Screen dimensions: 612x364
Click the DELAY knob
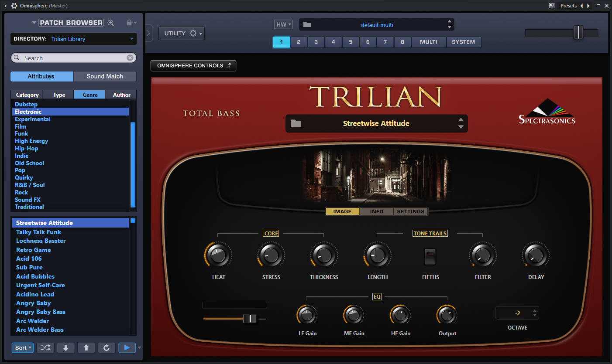[x=535, y=255]
